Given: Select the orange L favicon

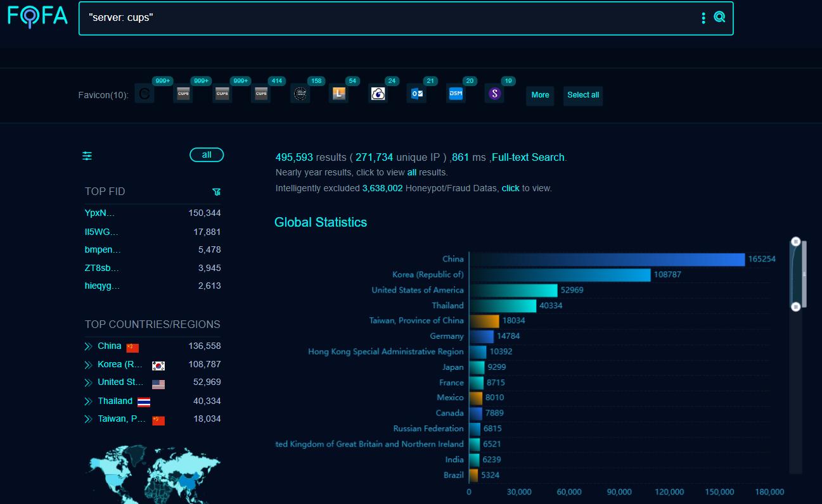Looking at the screenshot, I should (x=339, y=94).
